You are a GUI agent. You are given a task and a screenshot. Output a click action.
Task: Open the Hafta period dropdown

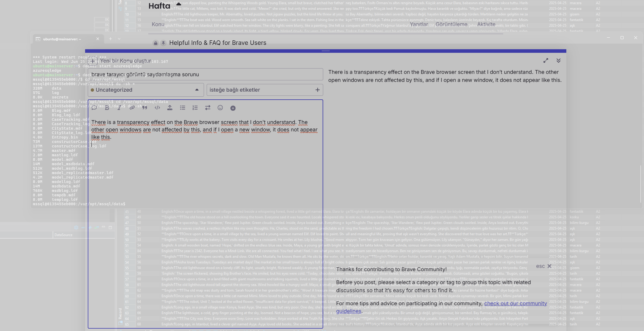(x=165, y=6)
